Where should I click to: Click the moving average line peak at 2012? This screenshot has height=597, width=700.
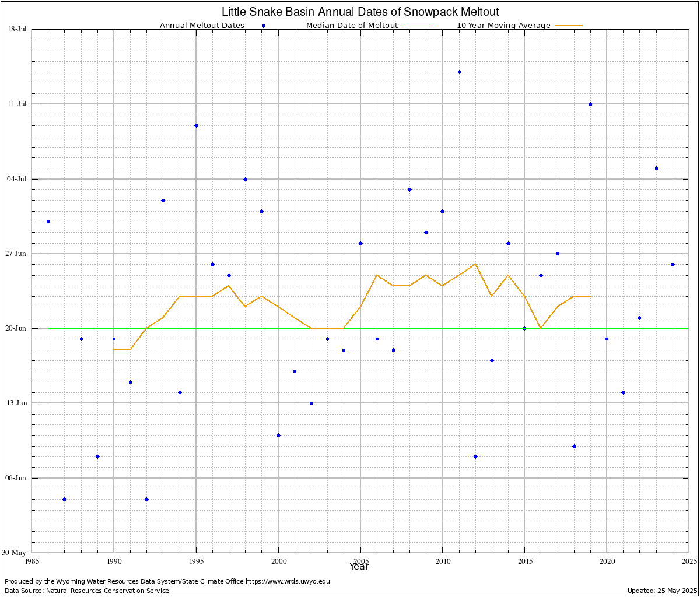coord(475,264)
